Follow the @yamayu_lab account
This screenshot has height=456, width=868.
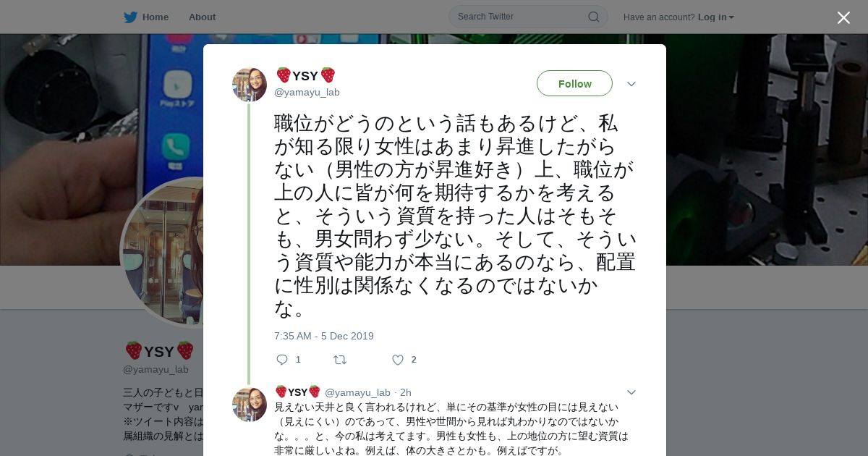(574, 83)
